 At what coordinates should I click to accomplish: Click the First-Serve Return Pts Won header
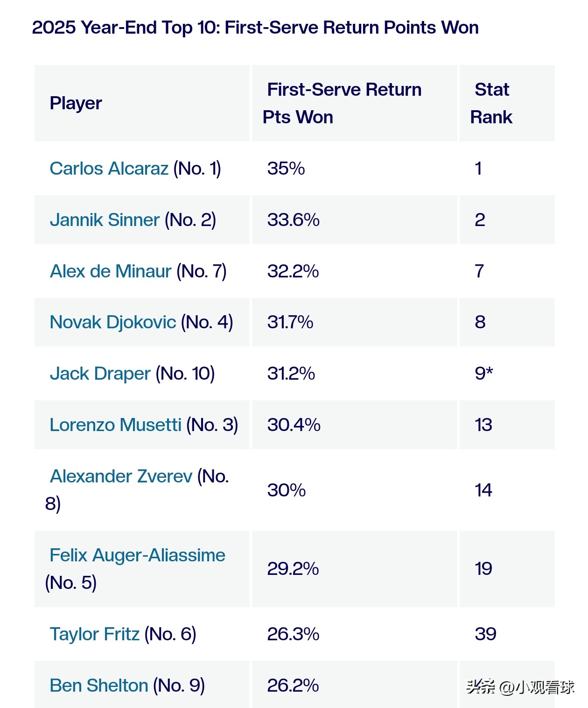tap(343, 103)
